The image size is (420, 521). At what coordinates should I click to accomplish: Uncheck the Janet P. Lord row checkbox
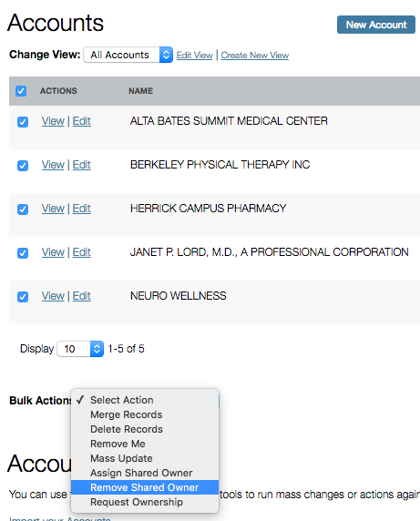[23, 253]
